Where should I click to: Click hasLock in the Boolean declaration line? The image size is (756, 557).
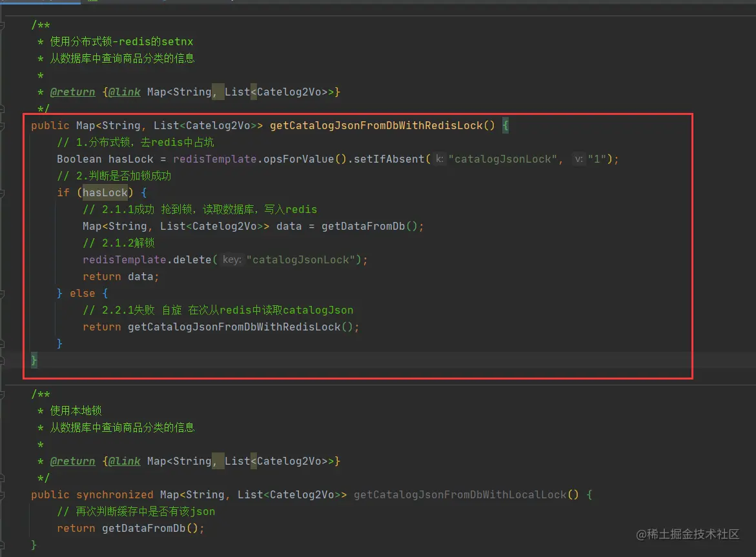[x=130, y=159]
